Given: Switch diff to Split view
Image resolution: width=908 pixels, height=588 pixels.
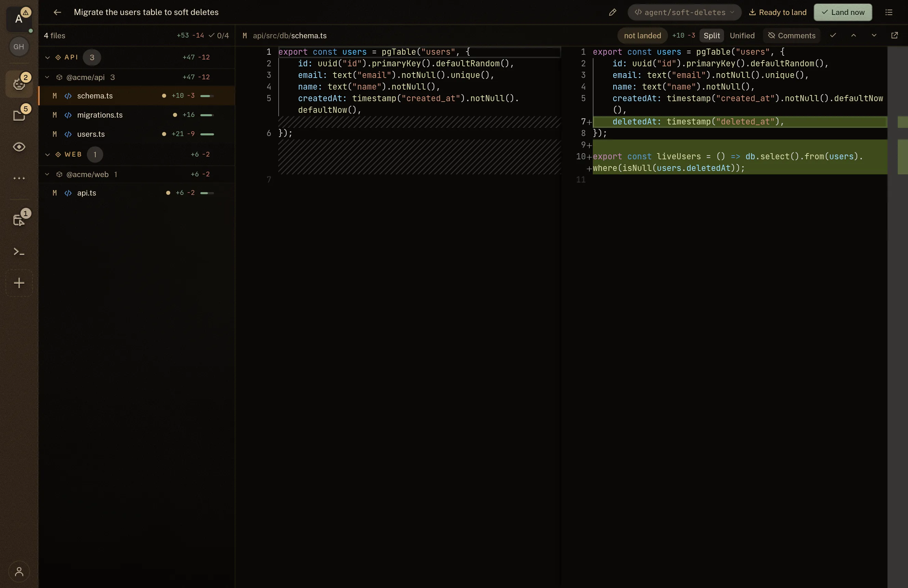Looking at the screenshot, I should 711,36.
